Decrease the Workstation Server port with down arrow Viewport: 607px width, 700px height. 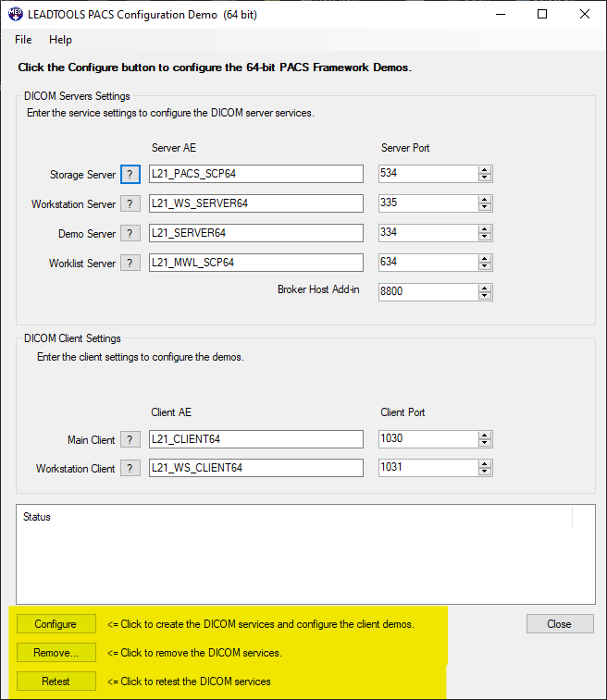(485, 207)
